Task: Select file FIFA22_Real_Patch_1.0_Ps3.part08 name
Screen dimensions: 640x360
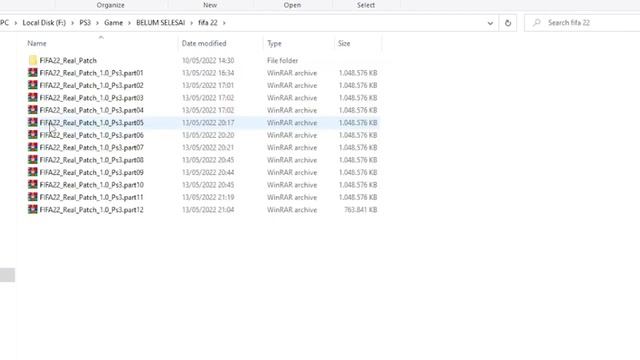Action: pyautogui.click(x=91, y=160)
